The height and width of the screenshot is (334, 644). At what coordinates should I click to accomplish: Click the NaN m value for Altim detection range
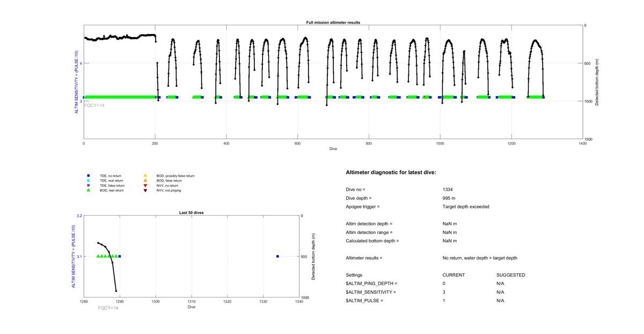pos(450,233)
